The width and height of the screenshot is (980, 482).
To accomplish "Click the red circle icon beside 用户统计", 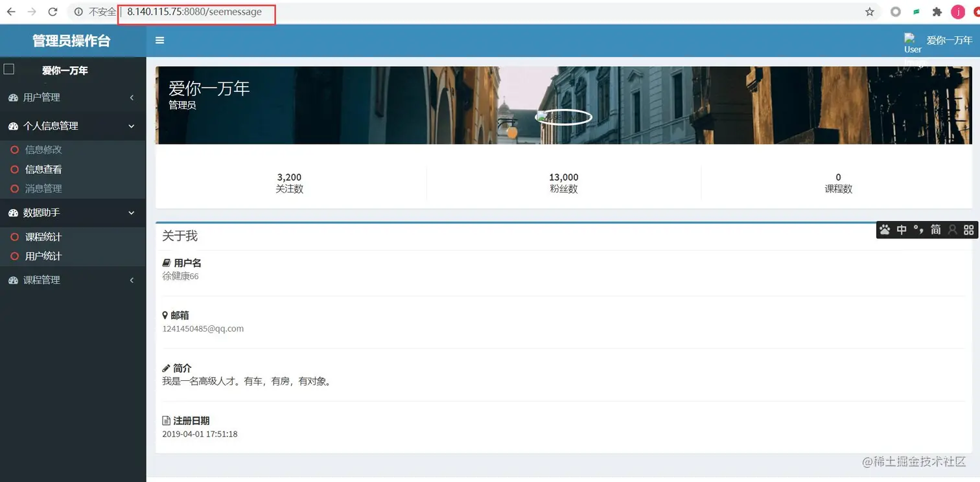I will pos(15,256).
